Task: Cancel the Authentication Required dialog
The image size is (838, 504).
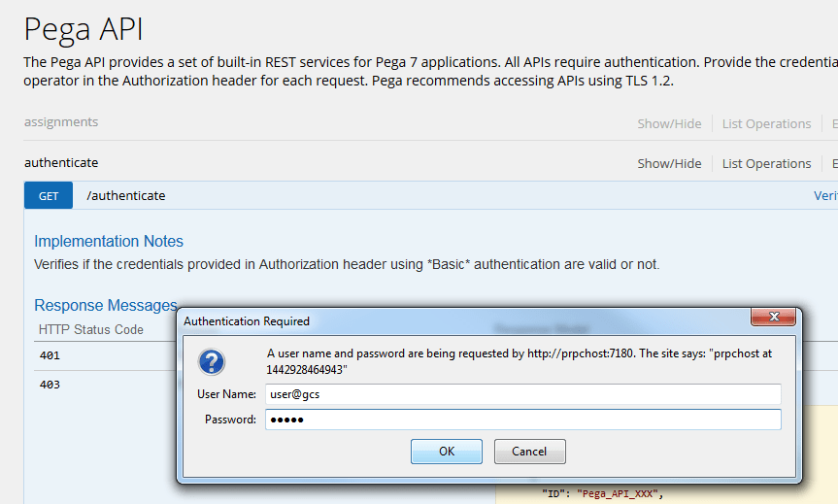Action: [529, 452]
